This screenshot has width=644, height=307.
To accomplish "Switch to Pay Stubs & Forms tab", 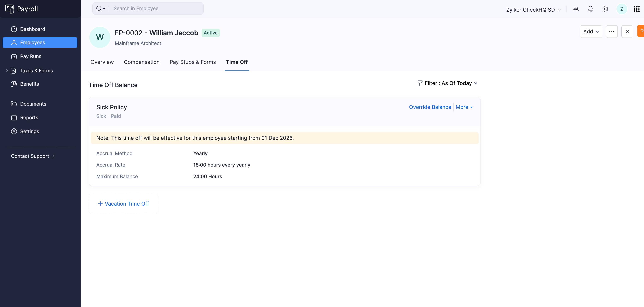I will click(192, 62).
